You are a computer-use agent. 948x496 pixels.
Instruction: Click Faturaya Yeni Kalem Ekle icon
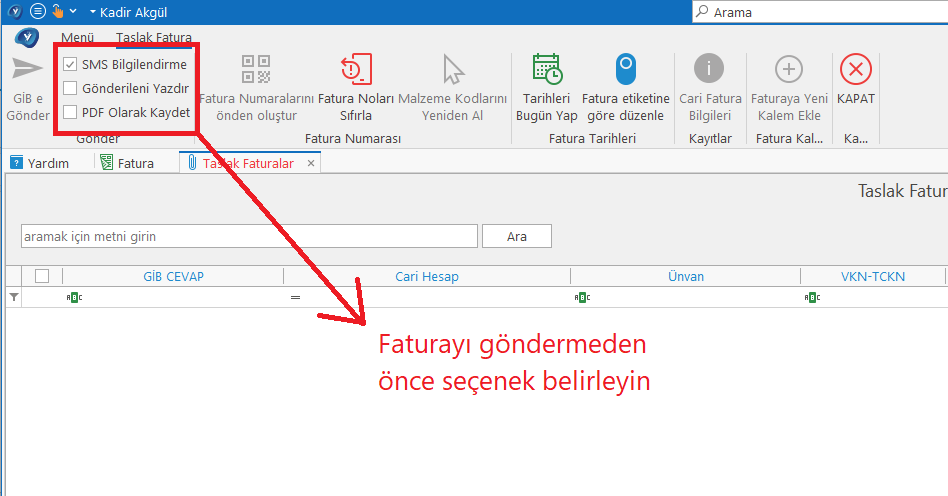(789, 69)
